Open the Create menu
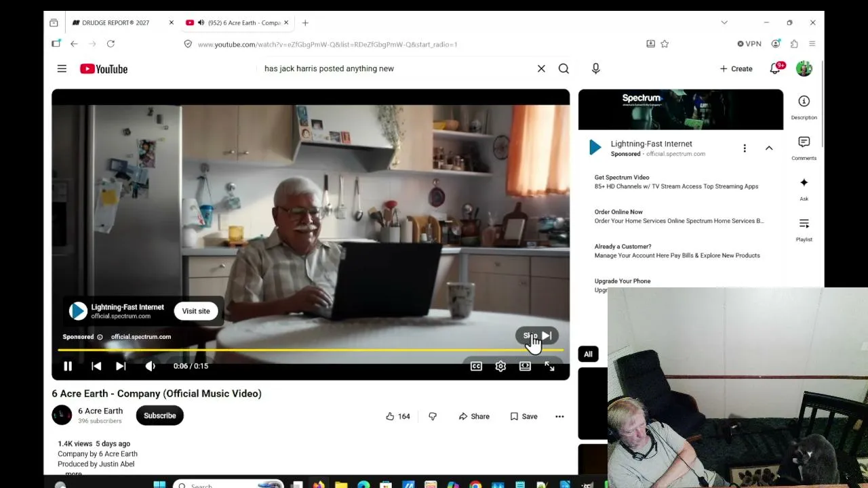 tap(736, 68)
